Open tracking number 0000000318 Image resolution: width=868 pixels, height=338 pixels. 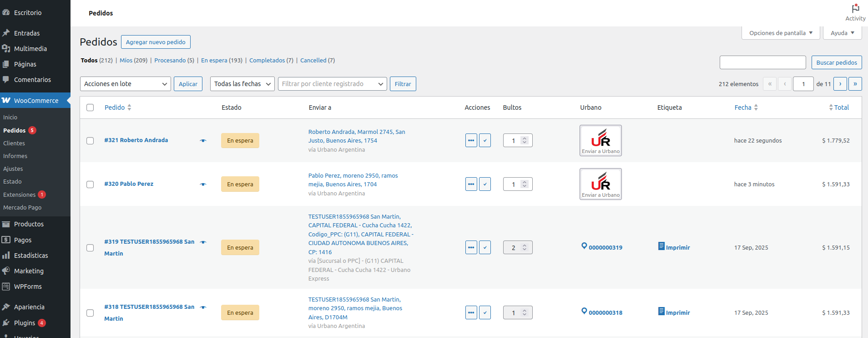coord(605,312)
